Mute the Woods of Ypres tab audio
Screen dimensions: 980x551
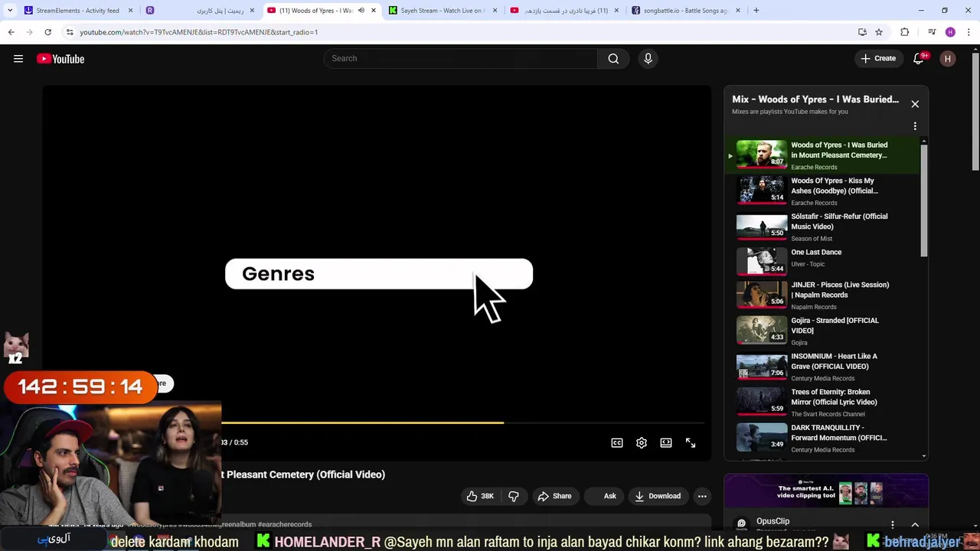361,11
